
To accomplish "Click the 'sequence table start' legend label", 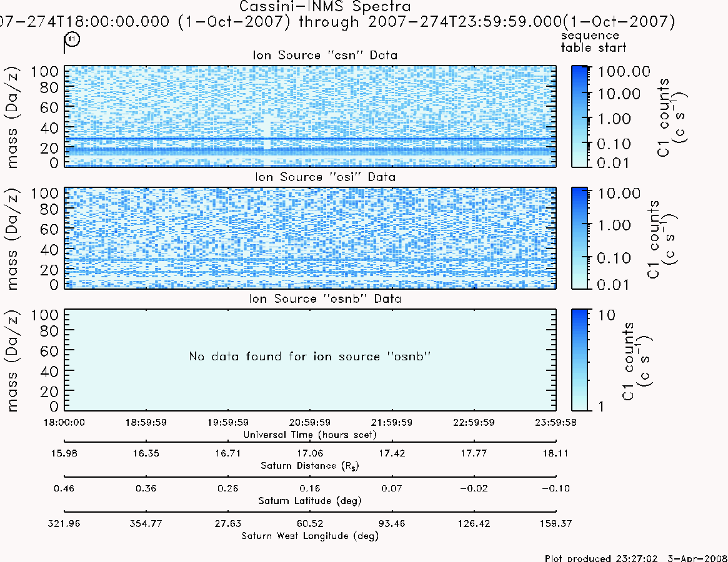I will (x=594, y=41).
